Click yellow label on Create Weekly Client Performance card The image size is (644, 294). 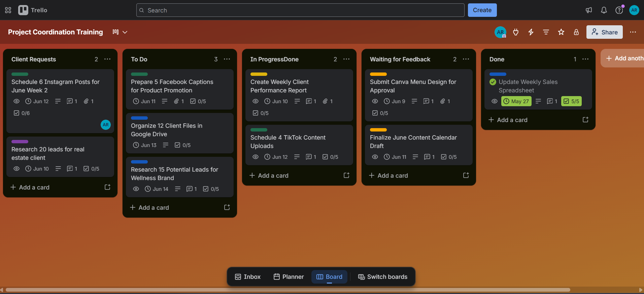(x=259, y=74)
